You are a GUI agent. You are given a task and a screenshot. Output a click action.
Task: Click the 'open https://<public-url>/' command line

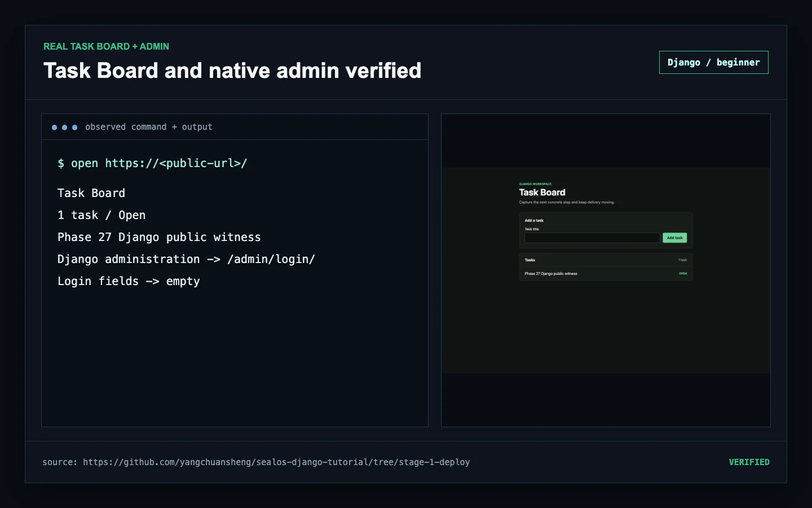pyautogui.click(x=152, y=163)
